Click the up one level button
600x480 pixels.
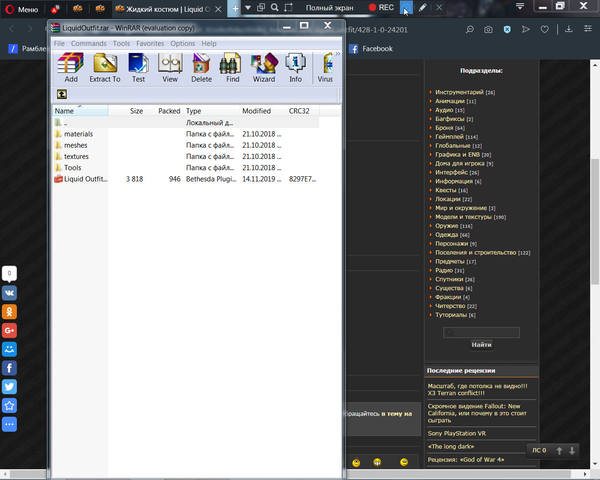click(62, 94)
